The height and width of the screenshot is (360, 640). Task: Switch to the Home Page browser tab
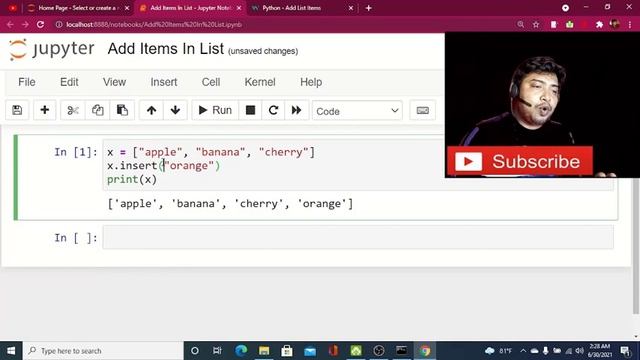click(x=78, y=8)
